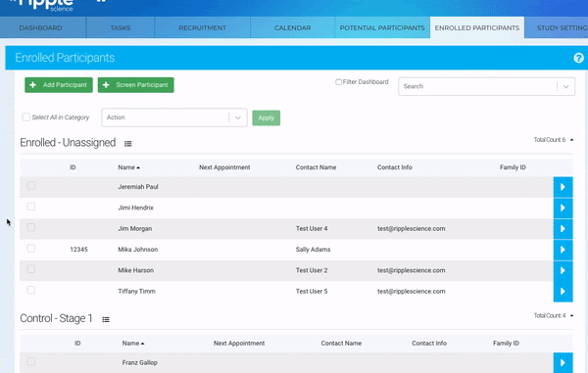Viewport: 588px width, 373px height.
Task: Check the Mika Johnson row checkbox
Action: (31, 249)
